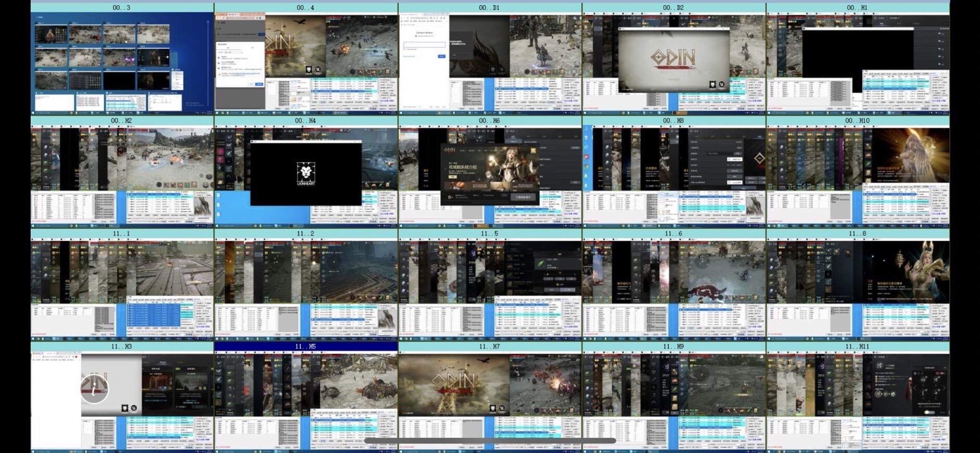
Task: Choose the 11..H7 desktop thumbnail
Action: 490,401
